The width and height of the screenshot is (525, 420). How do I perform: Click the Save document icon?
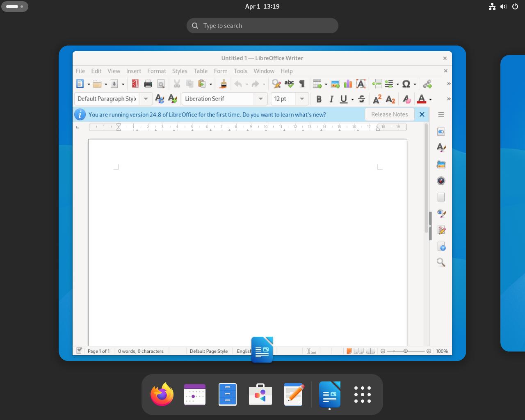pyautogui.click(x=114, y=84)
